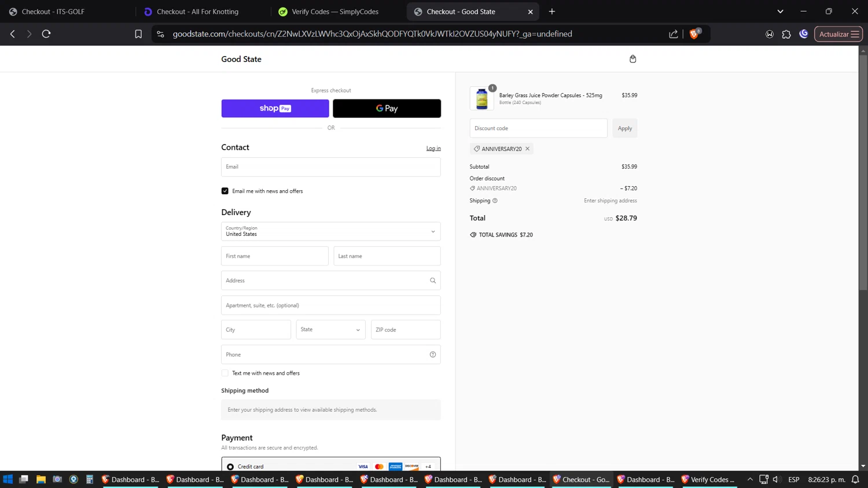The width and height of the screenshot is (868, 488).
Task: Click the Log in link
Action: [433, 149]
